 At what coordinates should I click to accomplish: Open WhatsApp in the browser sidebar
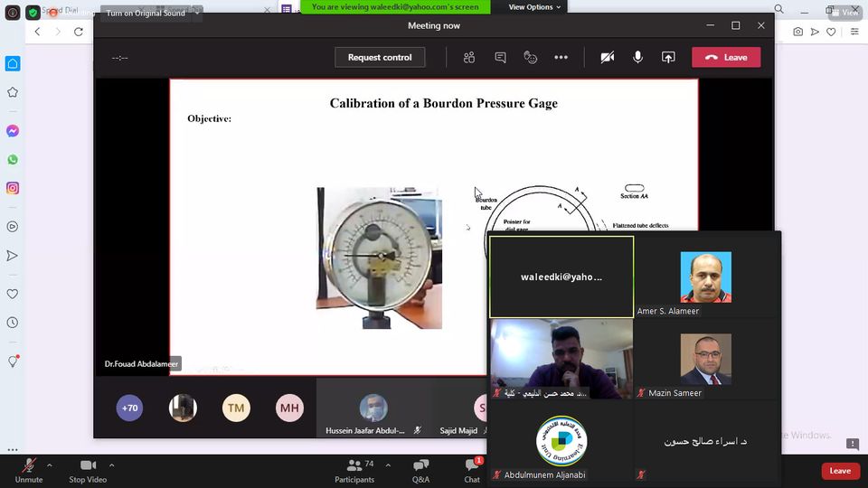click(x=13, y=160)
